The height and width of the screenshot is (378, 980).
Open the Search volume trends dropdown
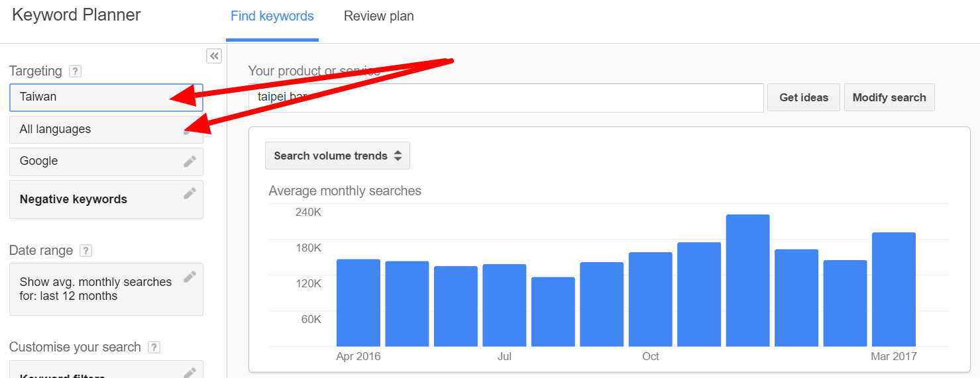(337, 156)
